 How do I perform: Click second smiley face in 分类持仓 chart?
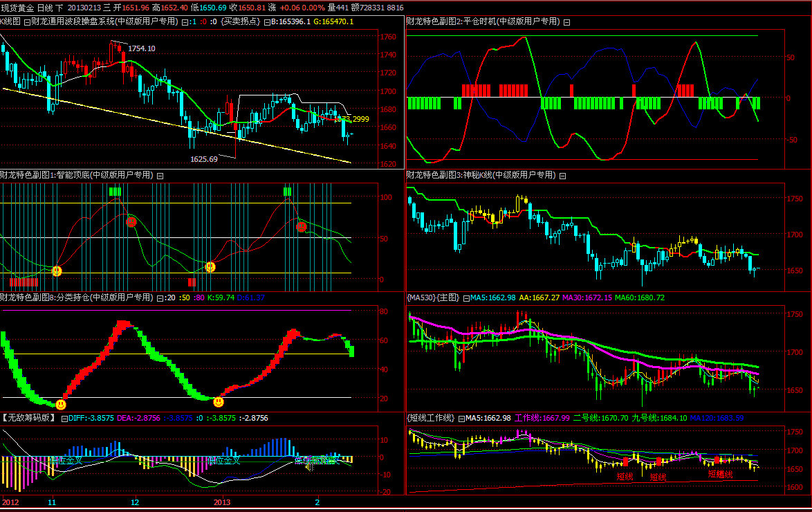point(219,402)
